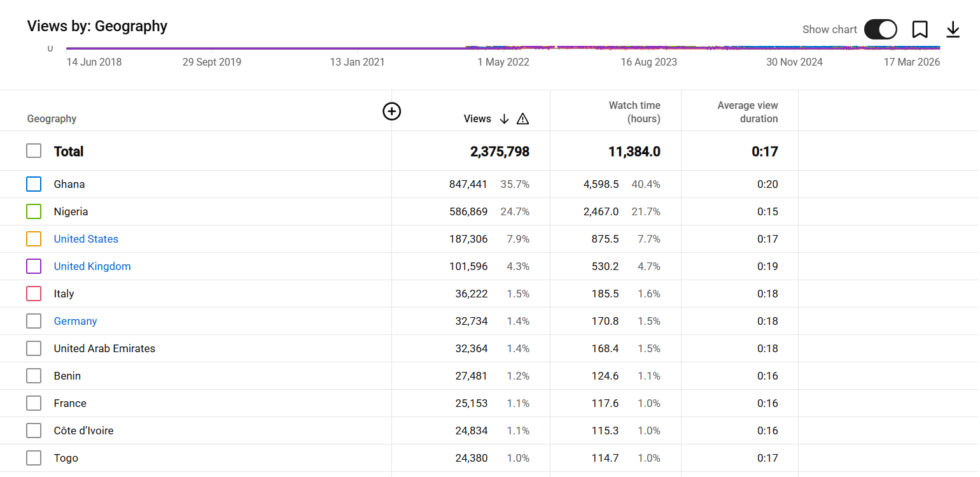
Task: Check the Total row checkbox
Action: point(34,151)
